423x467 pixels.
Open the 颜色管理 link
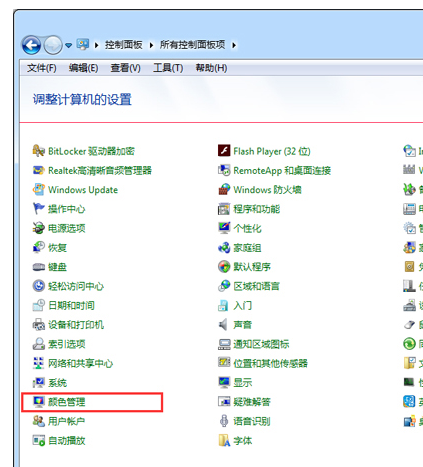coord(67,402)
